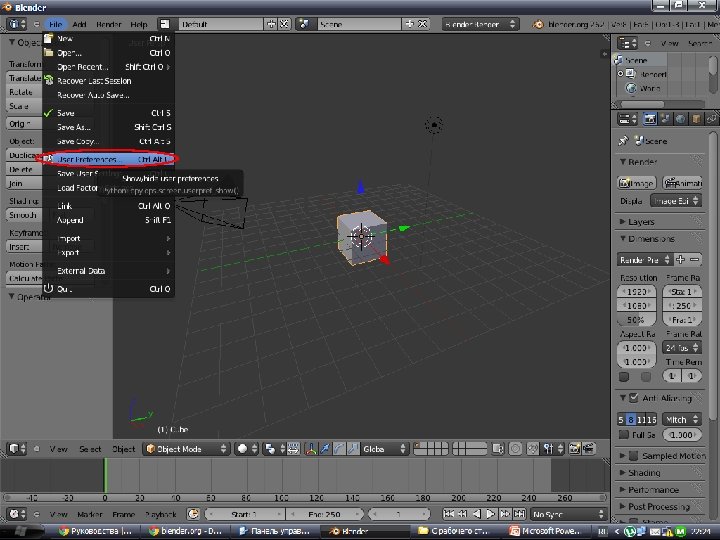Choose Append from the File menu
Screen dimensions: 720x540
coord(108,220)
